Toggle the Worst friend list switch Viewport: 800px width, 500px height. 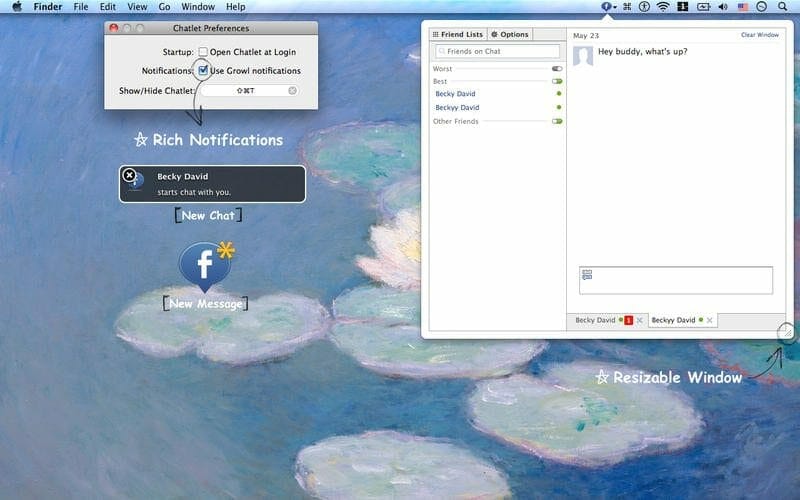557,69
